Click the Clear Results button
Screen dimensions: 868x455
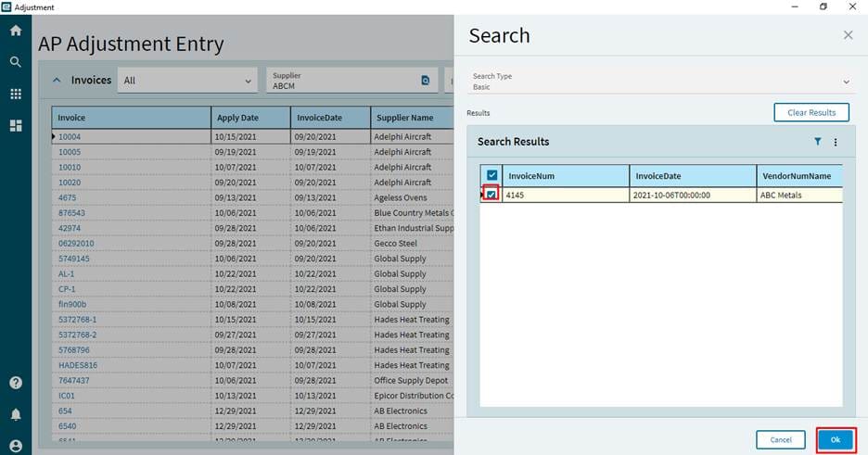tap(811, 112)
